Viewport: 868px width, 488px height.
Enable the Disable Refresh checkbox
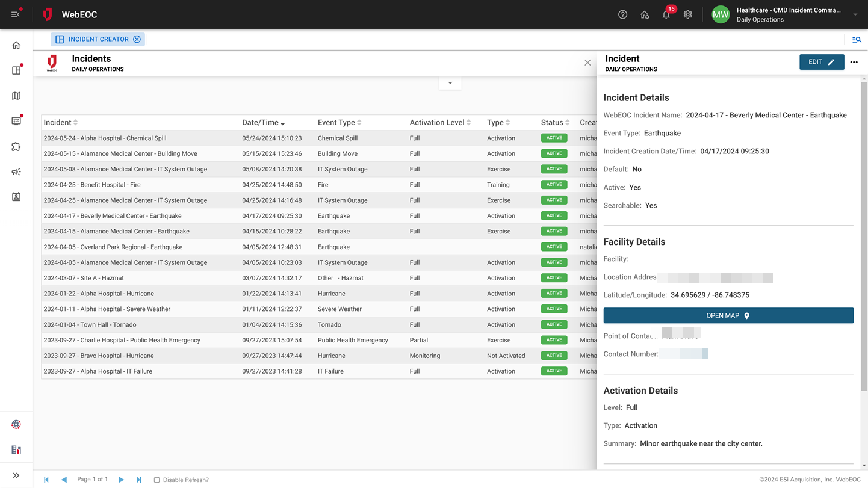click(x=157, y=480)
